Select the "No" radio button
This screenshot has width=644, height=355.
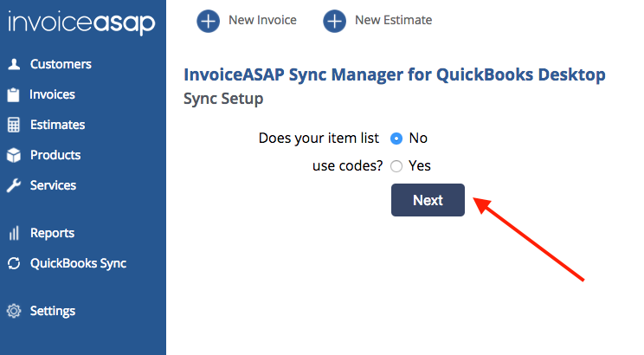click(x=396, y=138)
